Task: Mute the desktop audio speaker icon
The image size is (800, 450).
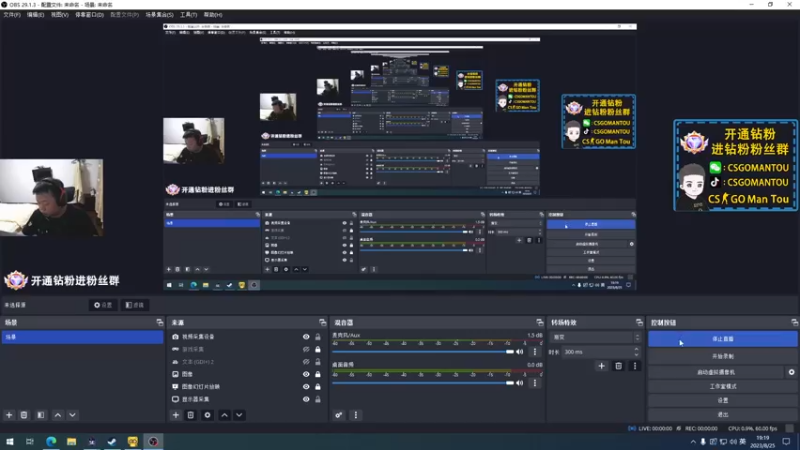Action: point(519,383)
